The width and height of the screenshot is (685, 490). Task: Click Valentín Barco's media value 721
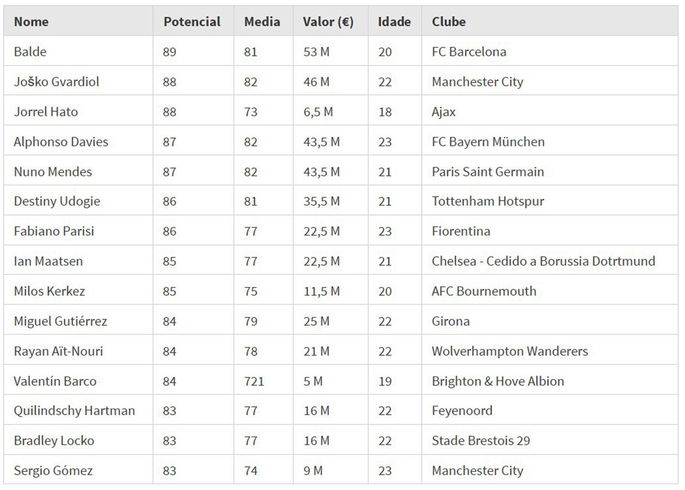click(x=255, y=381)
